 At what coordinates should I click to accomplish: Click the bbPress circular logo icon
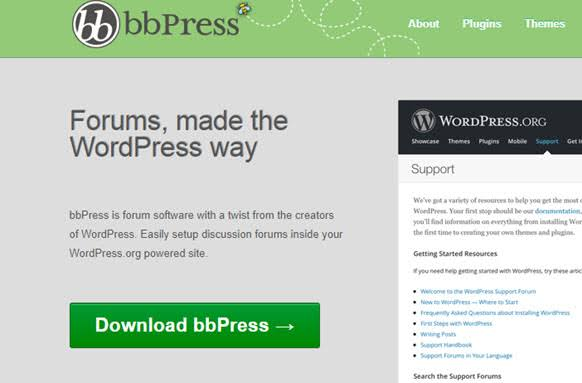[x=96, y=24]
